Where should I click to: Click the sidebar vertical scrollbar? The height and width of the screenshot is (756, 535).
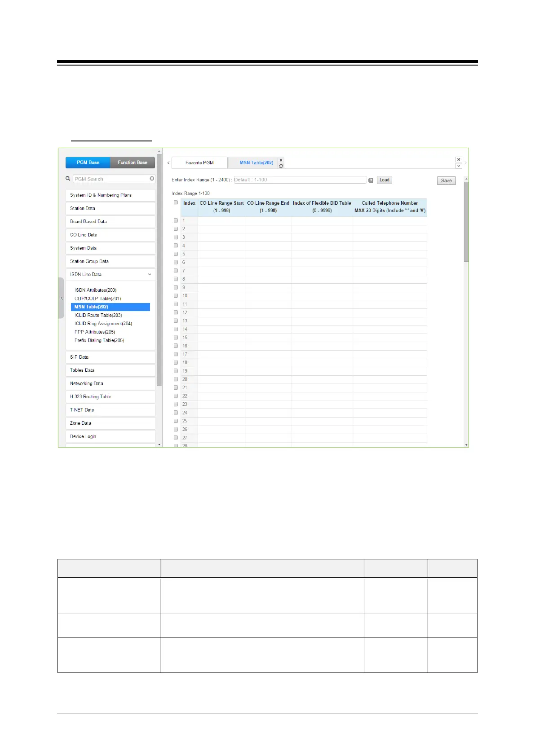(x=159, y=269)
